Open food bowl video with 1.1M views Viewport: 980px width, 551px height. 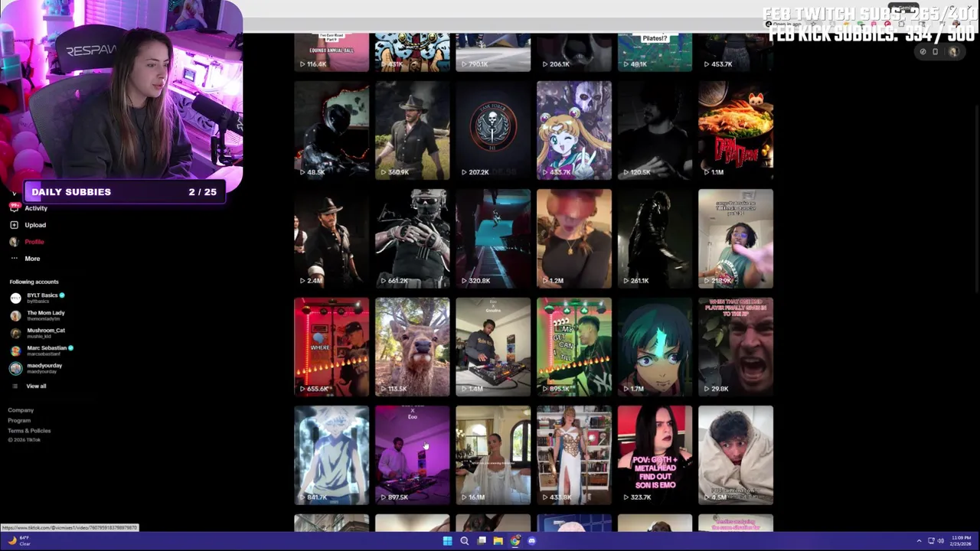click(736, 130)
